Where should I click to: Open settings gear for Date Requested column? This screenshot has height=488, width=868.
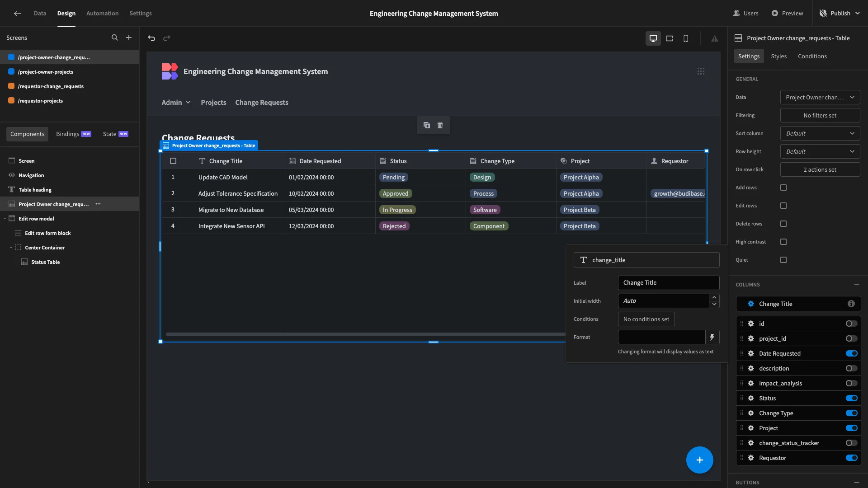751,354
